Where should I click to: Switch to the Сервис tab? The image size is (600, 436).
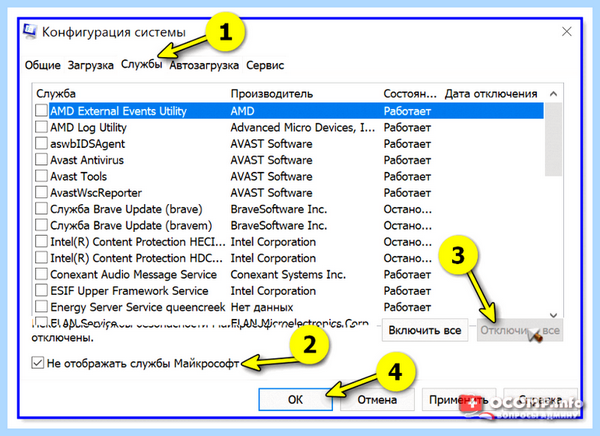265,65
